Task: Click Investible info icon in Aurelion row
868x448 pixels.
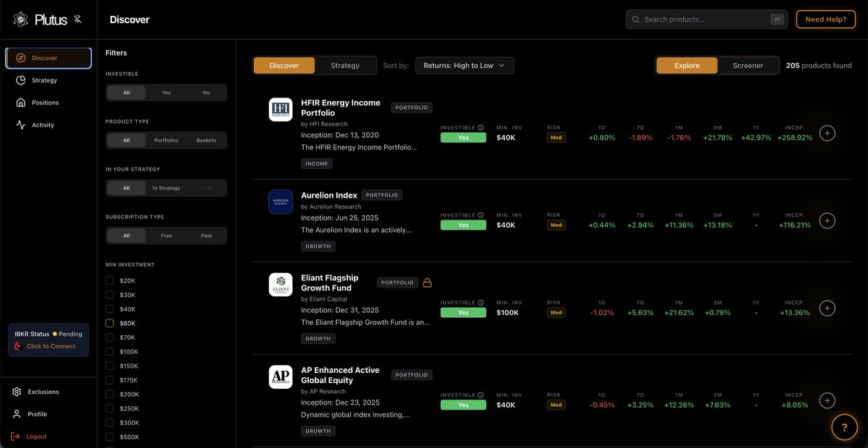Action: [481, 215]
